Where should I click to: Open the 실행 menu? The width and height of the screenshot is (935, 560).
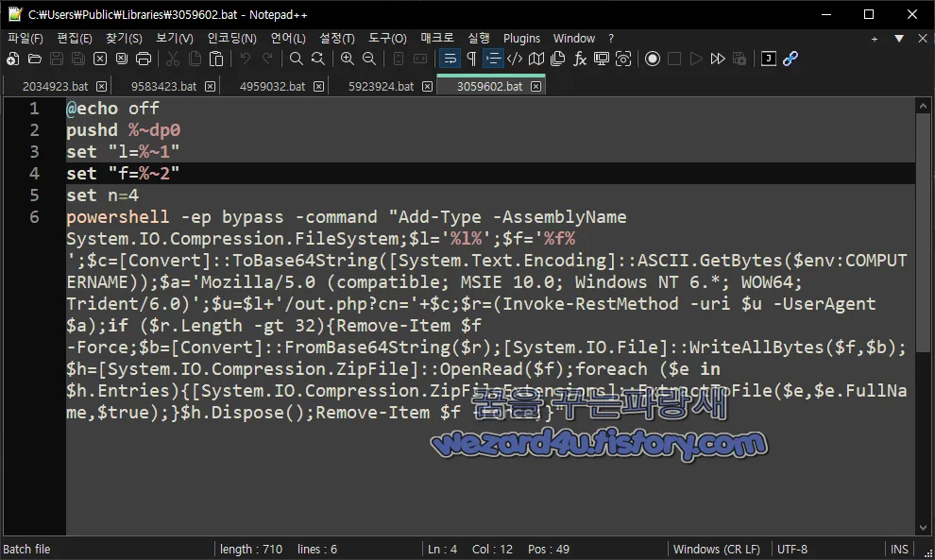point(478,38)
